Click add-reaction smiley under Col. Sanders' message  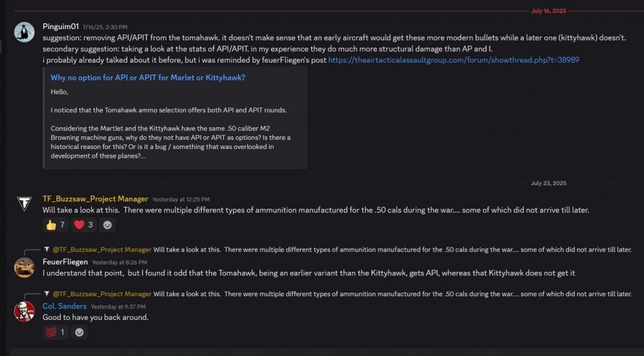pyautogui.click(x=79, y=332)
